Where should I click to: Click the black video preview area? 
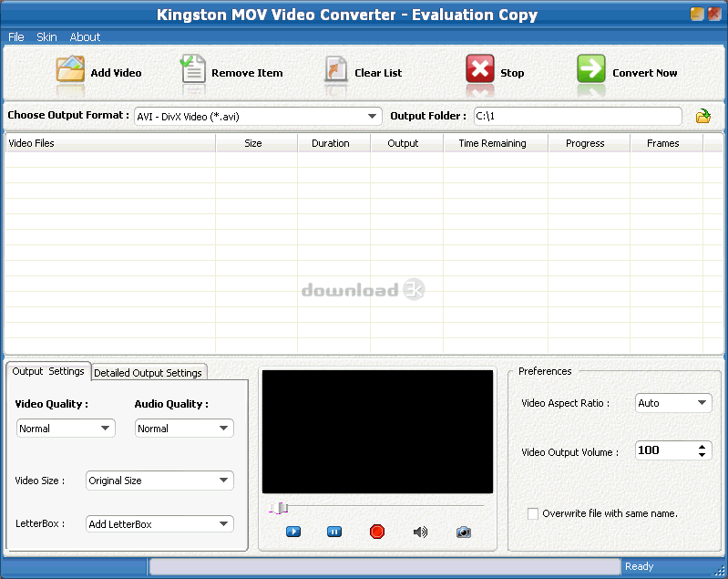(x=377, y=431)
